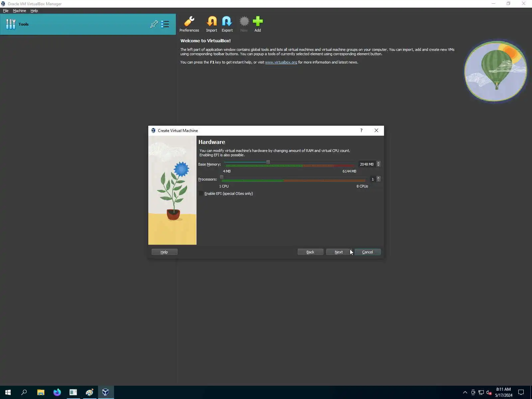
Task: Click the meet now tray icon
Action: point(473,393)
